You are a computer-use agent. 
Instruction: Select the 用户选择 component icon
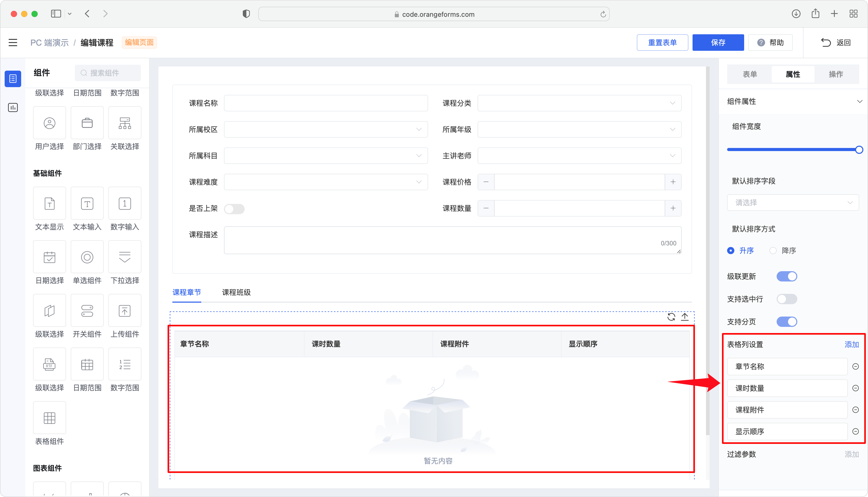(x=50, y=123)
